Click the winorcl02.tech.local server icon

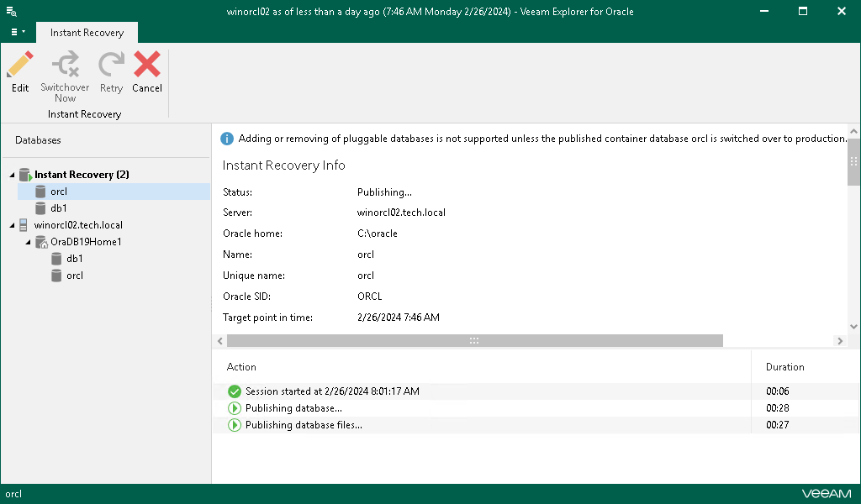point(24,225)
